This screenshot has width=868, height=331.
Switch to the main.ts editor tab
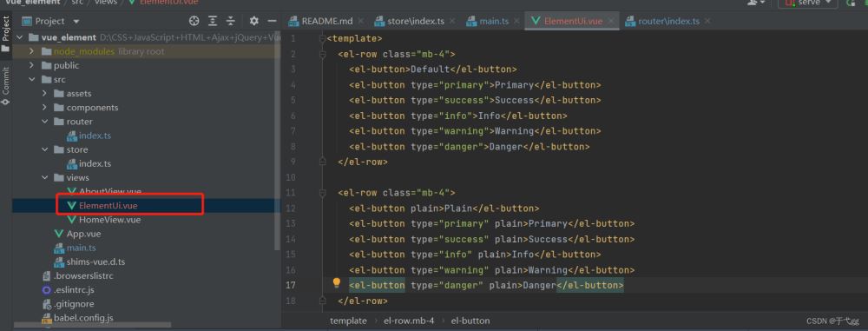(x=494, y=21)
